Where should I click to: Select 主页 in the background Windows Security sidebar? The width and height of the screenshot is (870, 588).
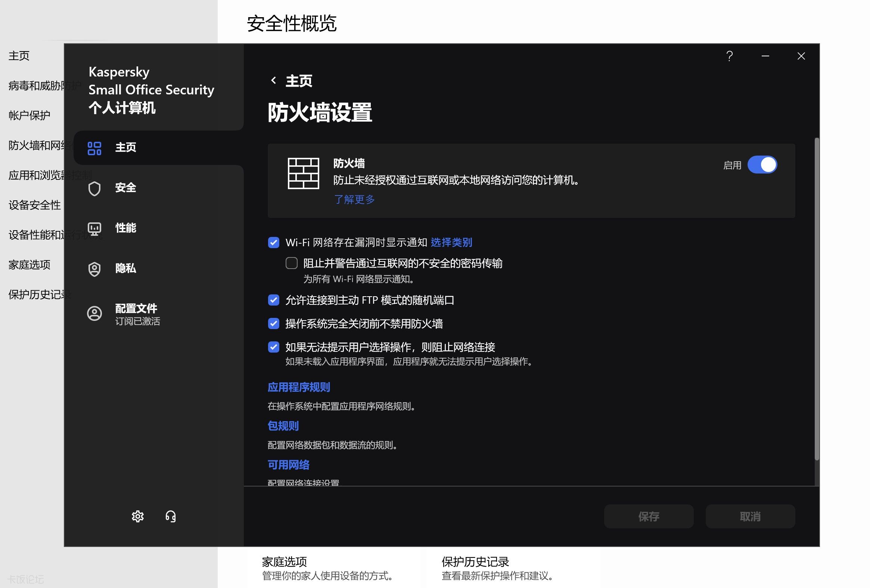point(19,56)
